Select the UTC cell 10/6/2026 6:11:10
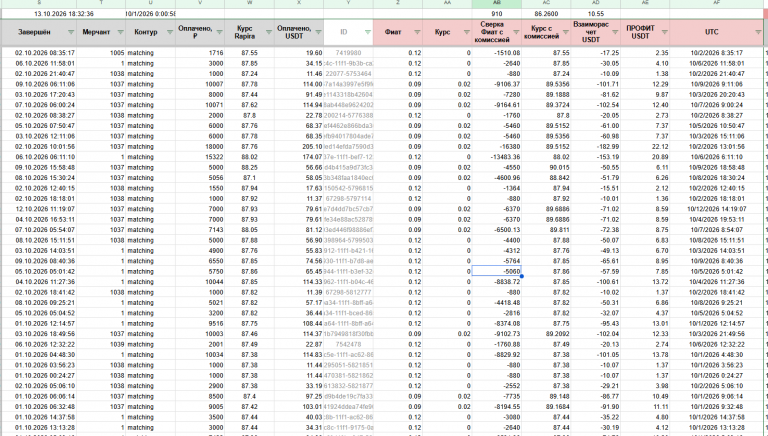 pyautogui.click(x=717, y=157)
